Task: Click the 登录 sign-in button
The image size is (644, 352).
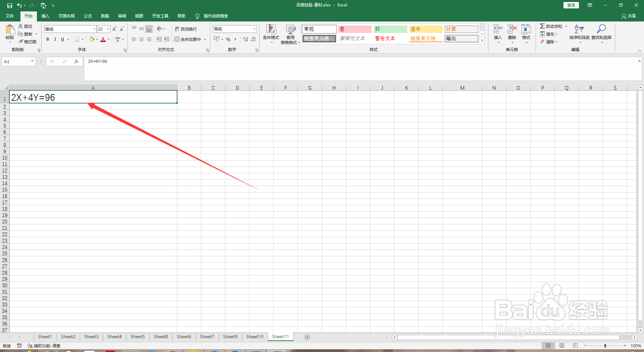Action: click(571, 5)
